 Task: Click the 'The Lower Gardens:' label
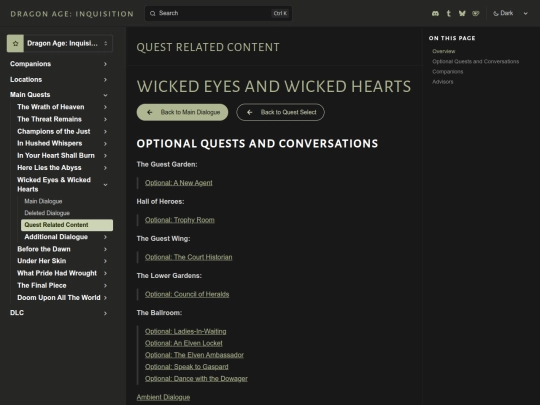[x=169, y=276]
